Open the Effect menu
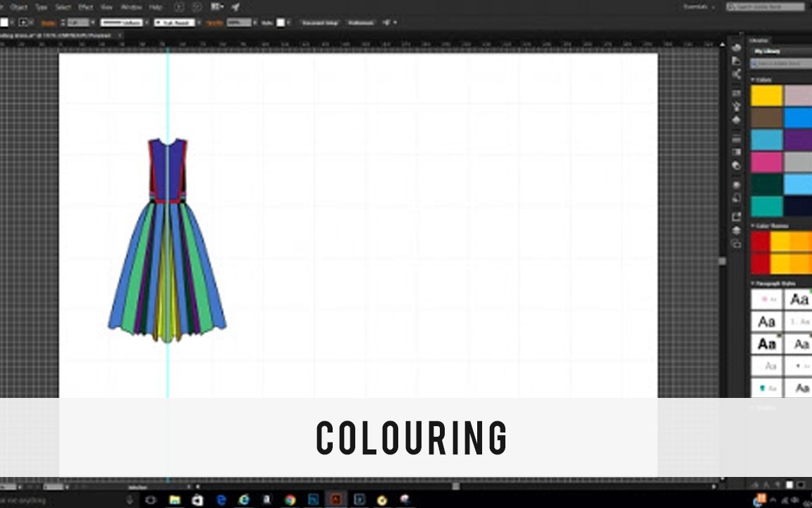The image size is (812, 508). click(85, 7)
